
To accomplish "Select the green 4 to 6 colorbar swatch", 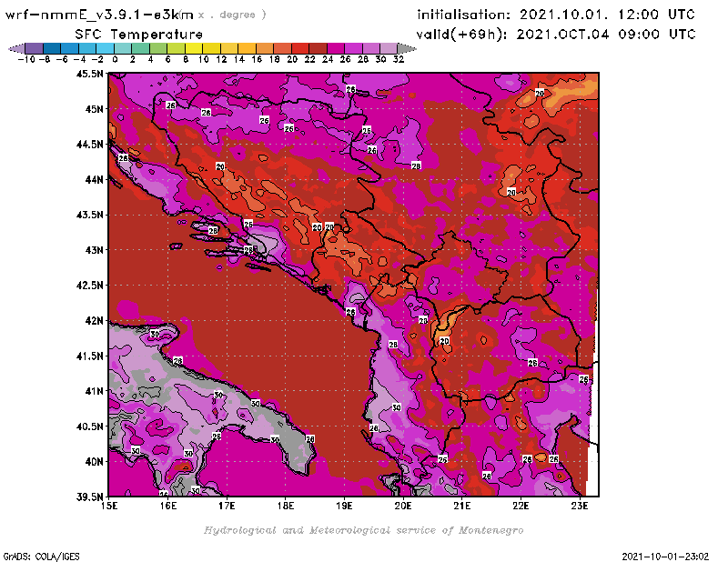I will (x=158, y=48).
